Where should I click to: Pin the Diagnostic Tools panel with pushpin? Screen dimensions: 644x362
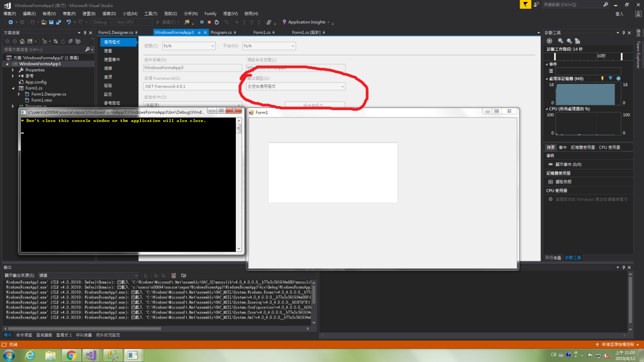(x=623, y=33)
